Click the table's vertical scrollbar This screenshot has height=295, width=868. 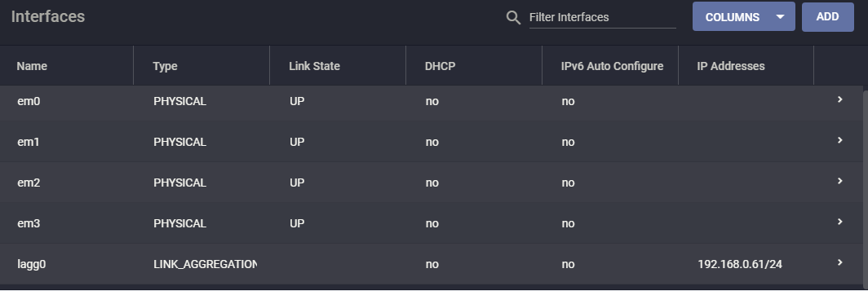tap(866, 187)
